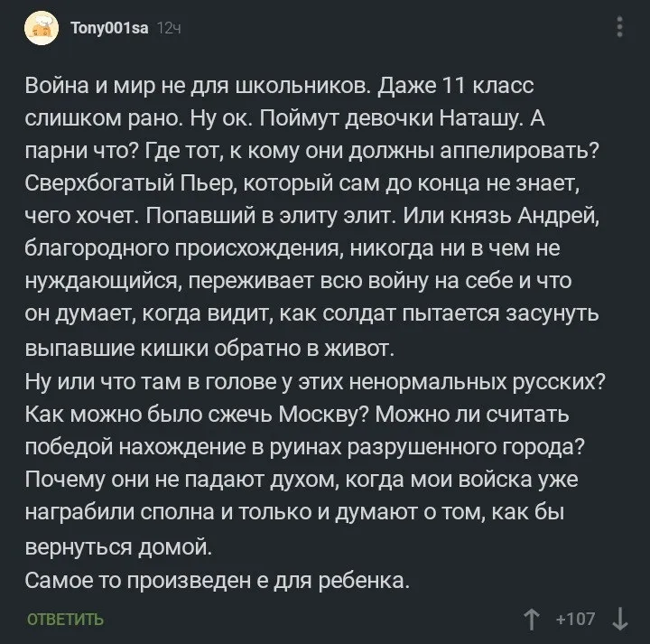Click the line starting 'Как можно было сжечь Москву'

click(x=297, y=415)
